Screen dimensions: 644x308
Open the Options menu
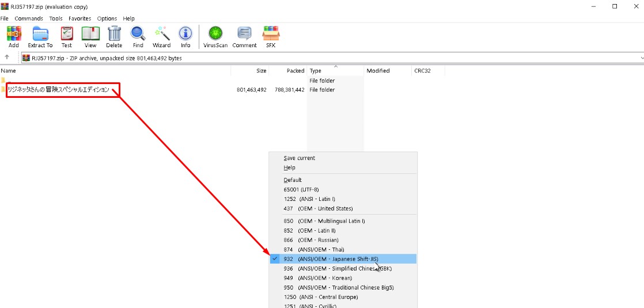click(x=107, y=18)
